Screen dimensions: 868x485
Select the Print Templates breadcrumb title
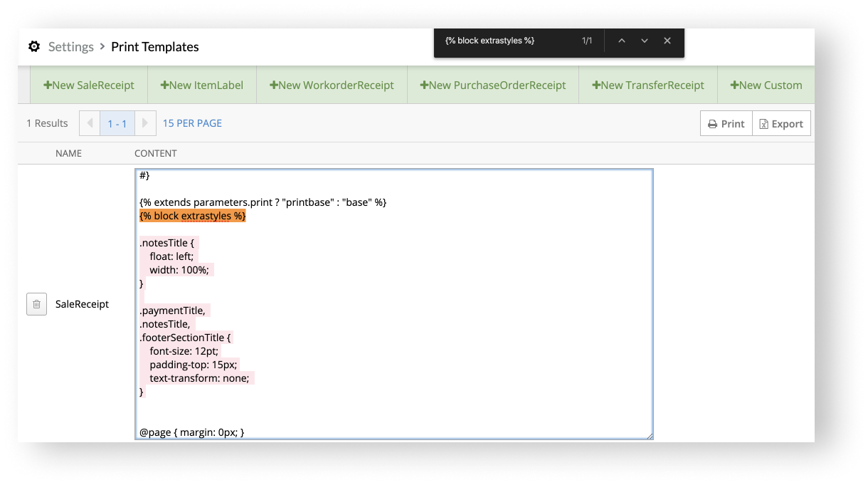coord(155,47)
